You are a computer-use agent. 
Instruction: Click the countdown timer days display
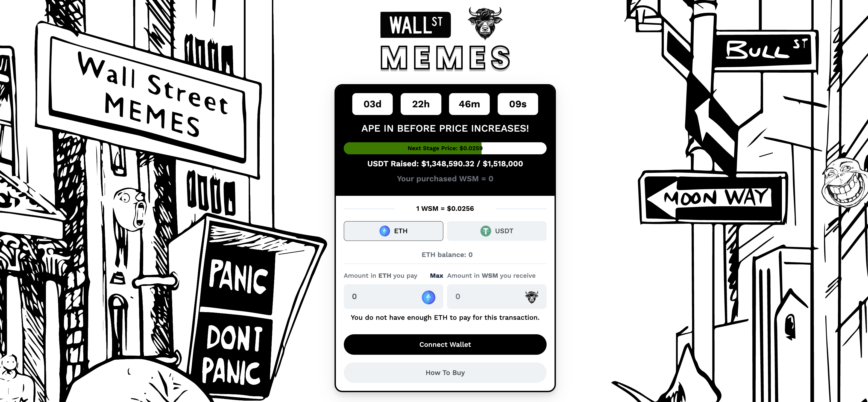372,105
